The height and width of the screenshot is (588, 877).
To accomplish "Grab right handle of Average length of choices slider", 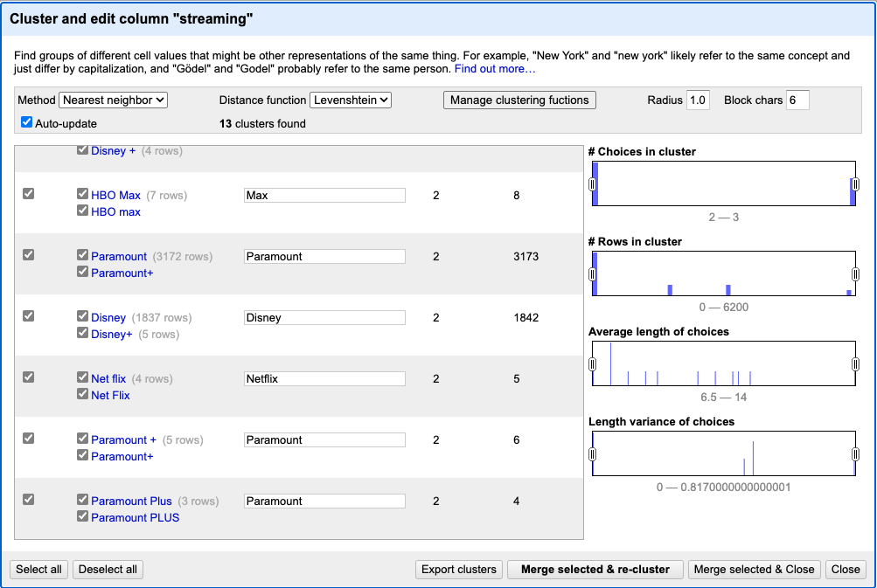I will tap(855, 363).
